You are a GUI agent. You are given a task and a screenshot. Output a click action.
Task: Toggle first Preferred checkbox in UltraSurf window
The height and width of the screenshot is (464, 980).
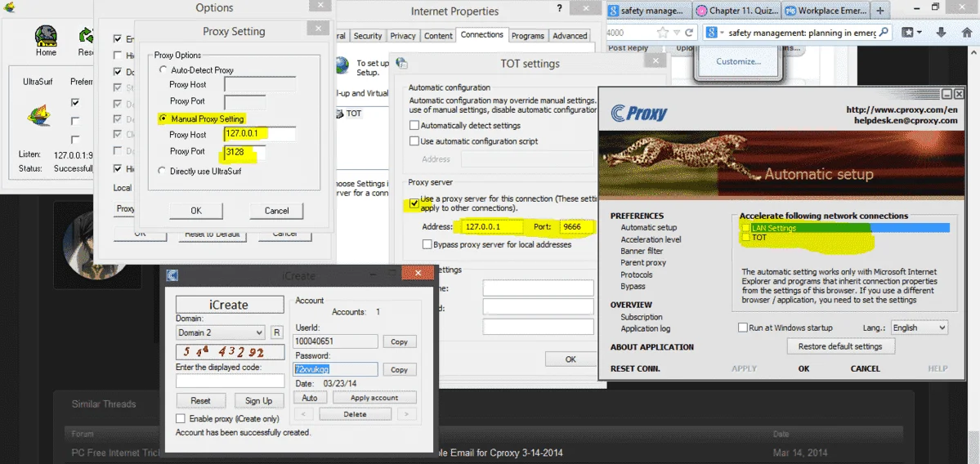pos(76,102)
